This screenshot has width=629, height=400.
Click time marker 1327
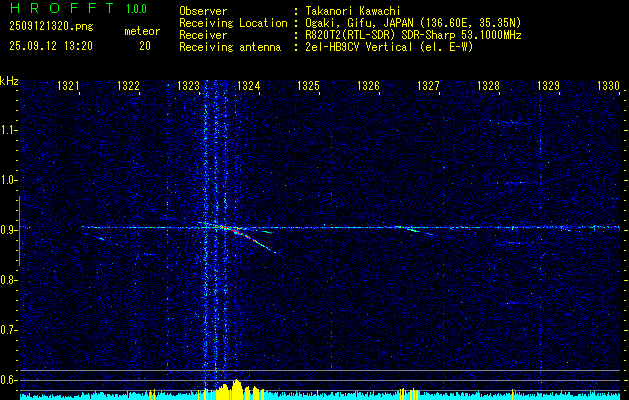click(428, 86)
